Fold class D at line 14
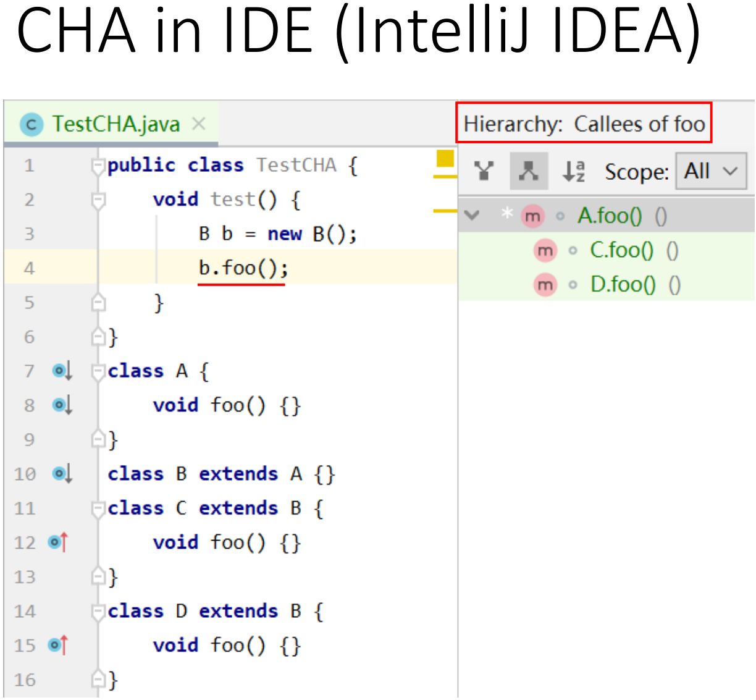756x700 pixels. coord(98,612)
